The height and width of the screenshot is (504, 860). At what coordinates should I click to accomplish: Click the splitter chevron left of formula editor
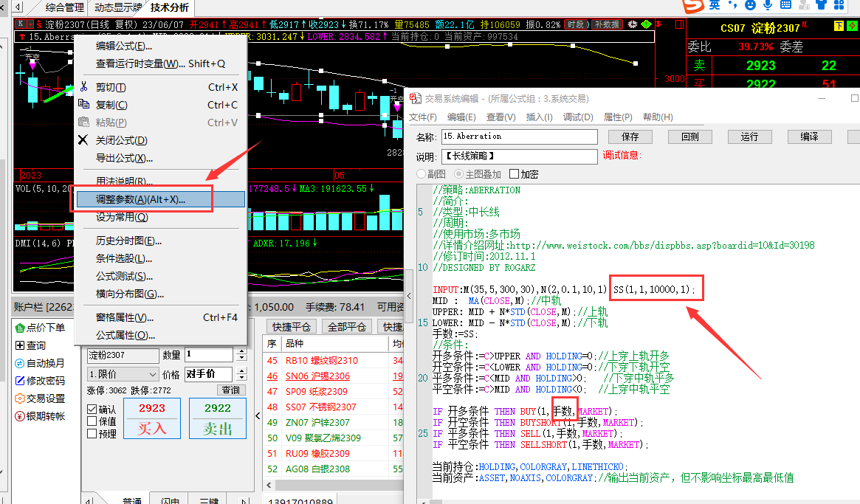pos(409,296)
